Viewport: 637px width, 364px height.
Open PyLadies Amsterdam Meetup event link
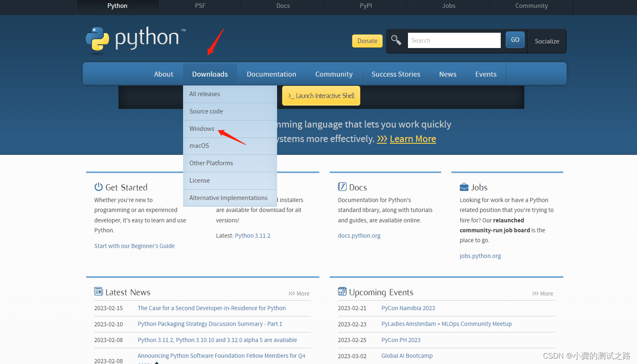(446, 324)
